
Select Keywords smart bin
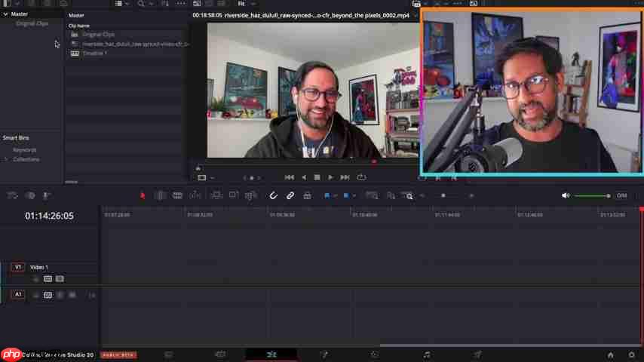click(24, 150)
